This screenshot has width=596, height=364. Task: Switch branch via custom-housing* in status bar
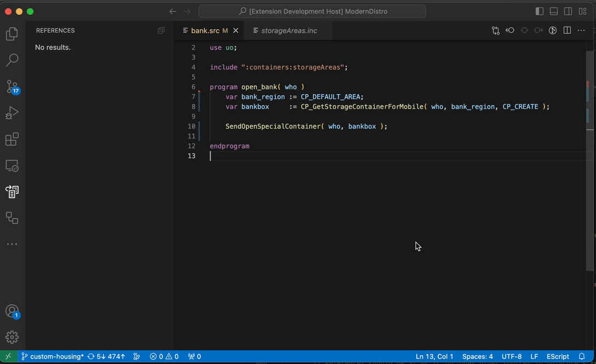coord(53,356)
